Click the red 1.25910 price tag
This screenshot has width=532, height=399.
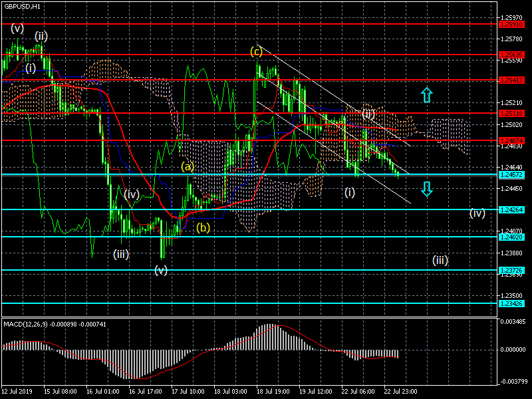(x=511, y=25)
